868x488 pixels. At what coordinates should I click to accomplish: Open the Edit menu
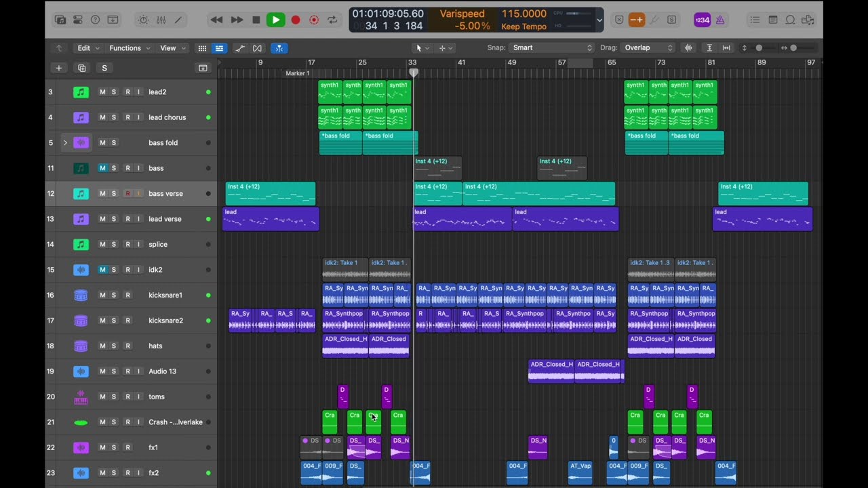[88, 48]
